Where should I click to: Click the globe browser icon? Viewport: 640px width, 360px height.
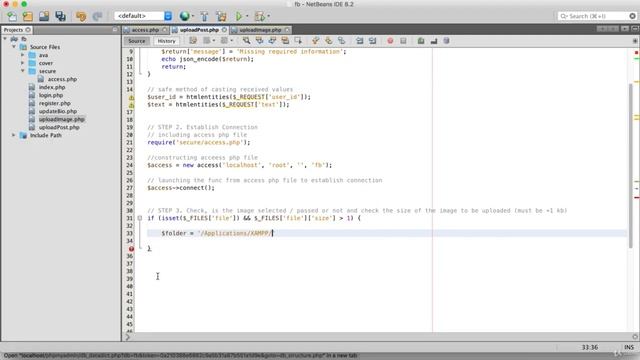tap(184, 16)
